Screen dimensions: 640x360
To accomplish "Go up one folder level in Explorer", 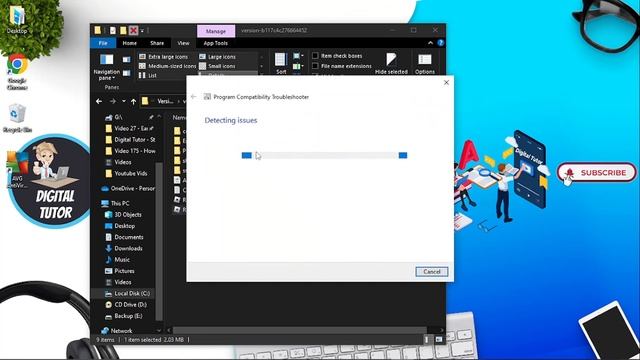I will 133,101.
